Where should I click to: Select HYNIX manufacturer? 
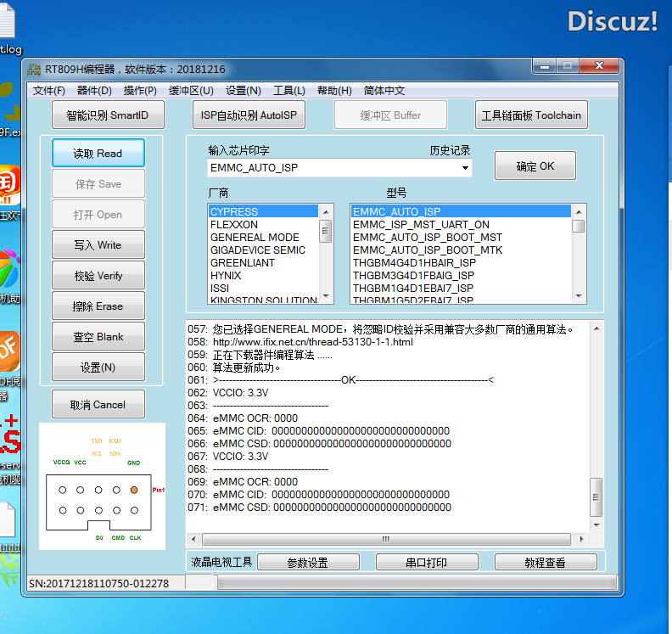coord(263,275)
